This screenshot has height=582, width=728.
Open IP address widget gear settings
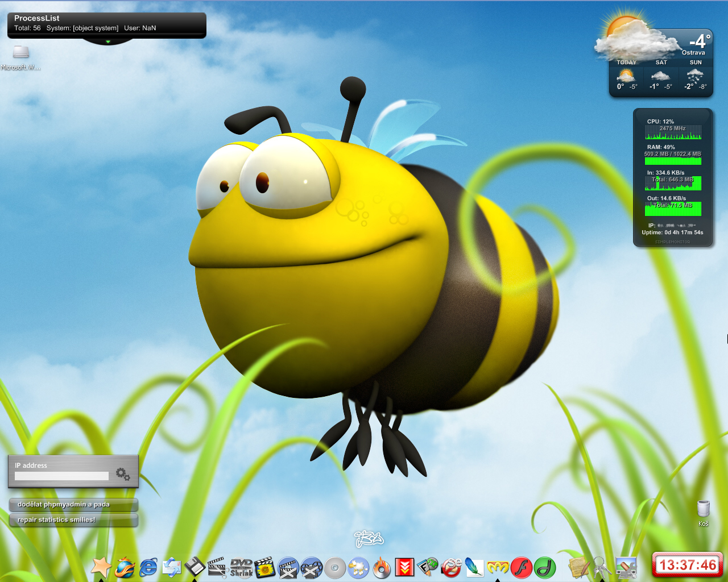click(x=123, y=473)
